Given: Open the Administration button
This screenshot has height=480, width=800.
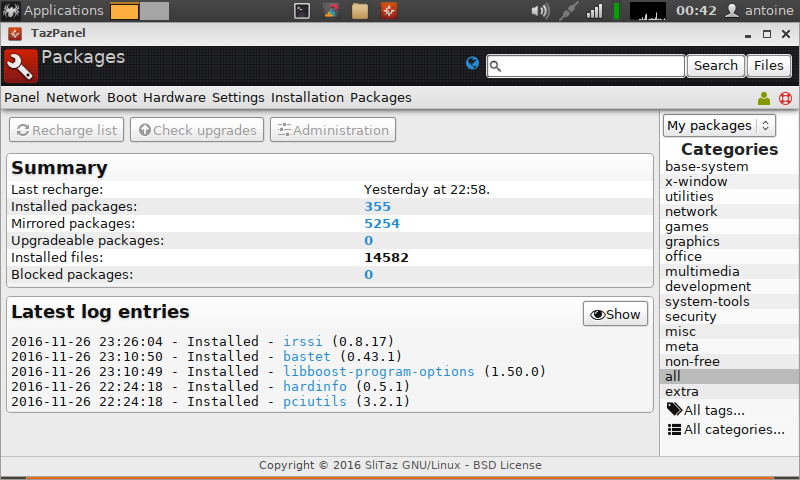Looking at the screenshot, I should click(x=333, y=130).
